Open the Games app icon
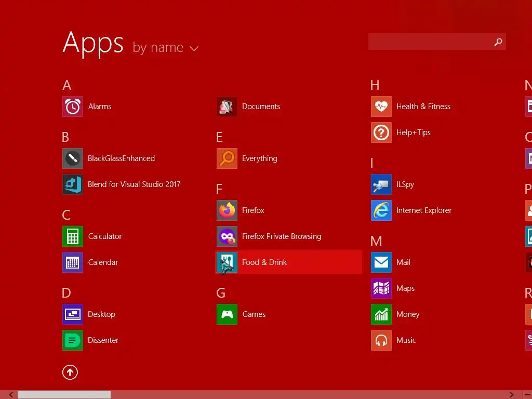 [x=227, y=314]
